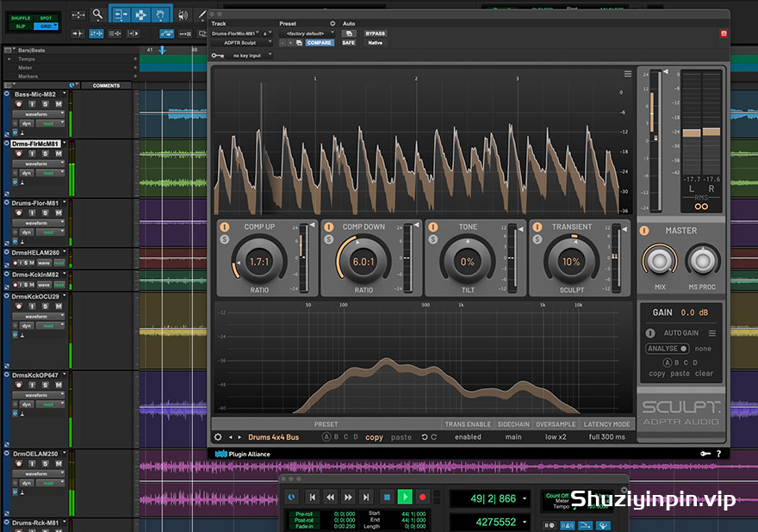The height and width of the screenshot is (532, 758).
Task: Open the insert position 'a' dropdown
Action: tap(267, 34)
